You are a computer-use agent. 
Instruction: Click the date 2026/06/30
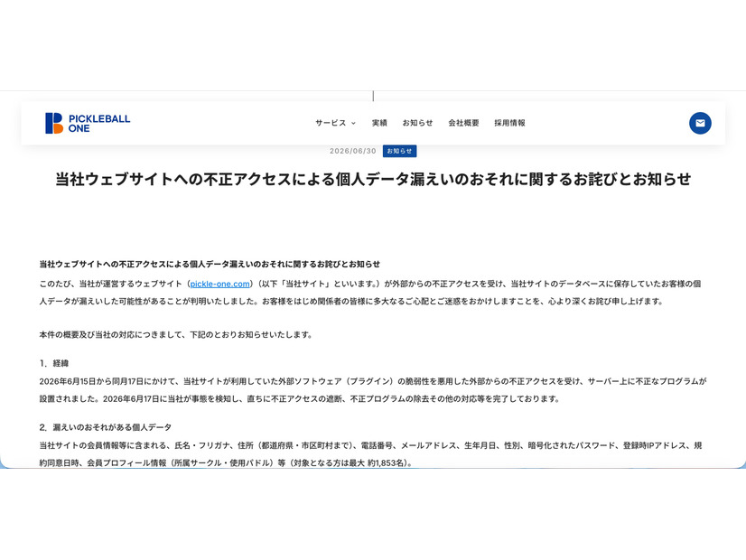tap(353, 151)
